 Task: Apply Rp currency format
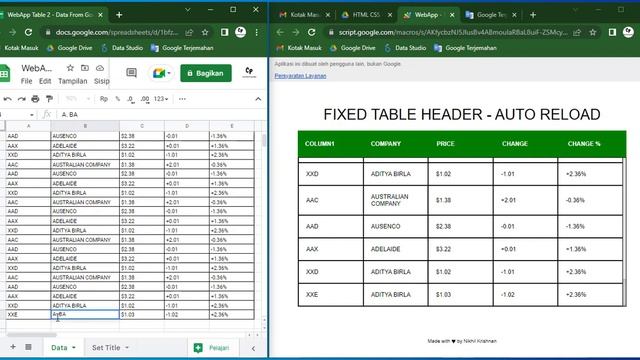104,99
